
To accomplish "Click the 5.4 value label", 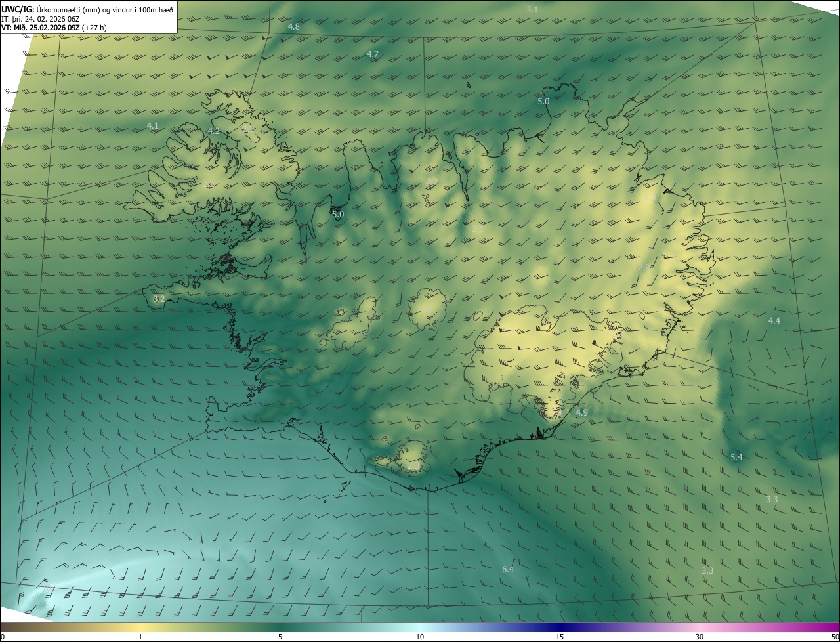I will point(736,457).
